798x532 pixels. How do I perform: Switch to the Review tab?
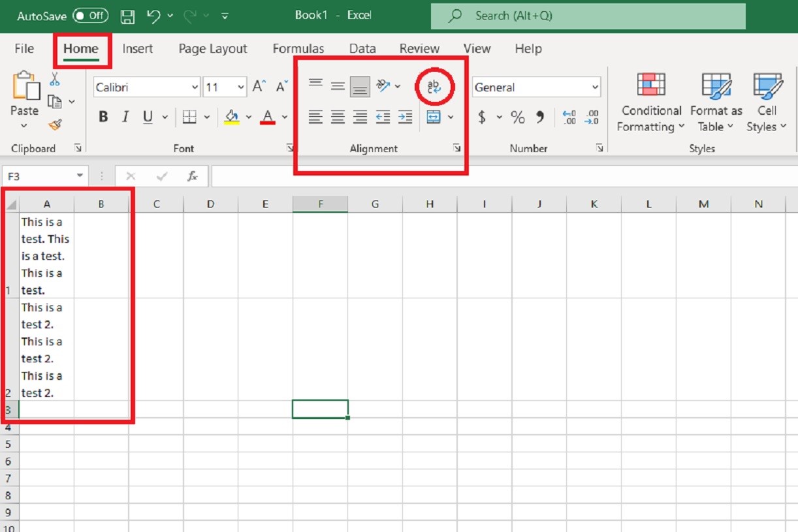419,48
